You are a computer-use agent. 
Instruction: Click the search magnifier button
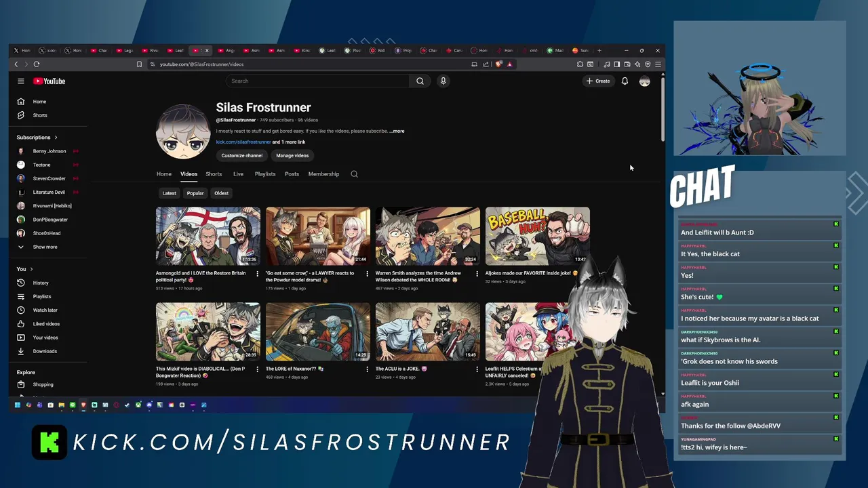pos(420,81)
